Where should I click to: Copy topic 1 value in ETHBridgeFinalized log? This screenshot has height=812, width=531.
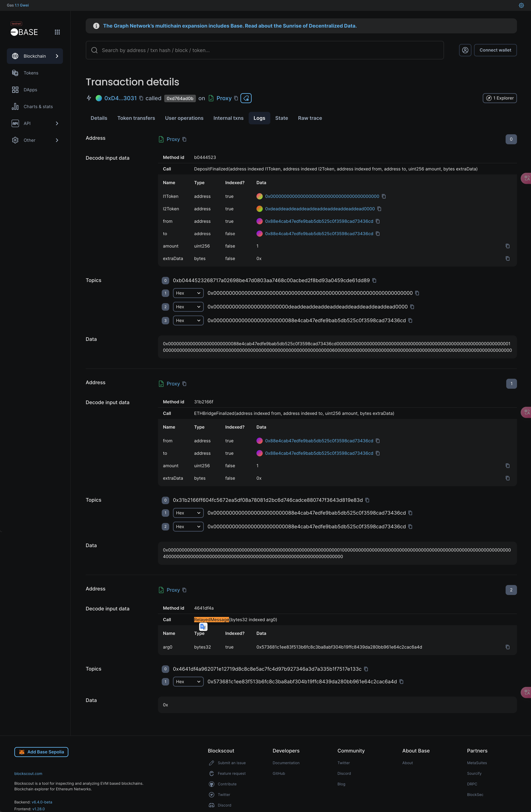point(411,513)
